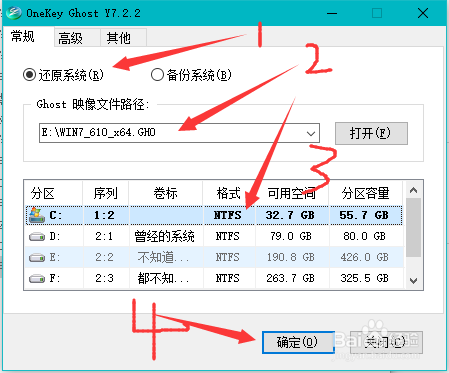This screenshot has width=449, height=373.
Task: Click the 79.0 GB free space cell
Action: 291,237
